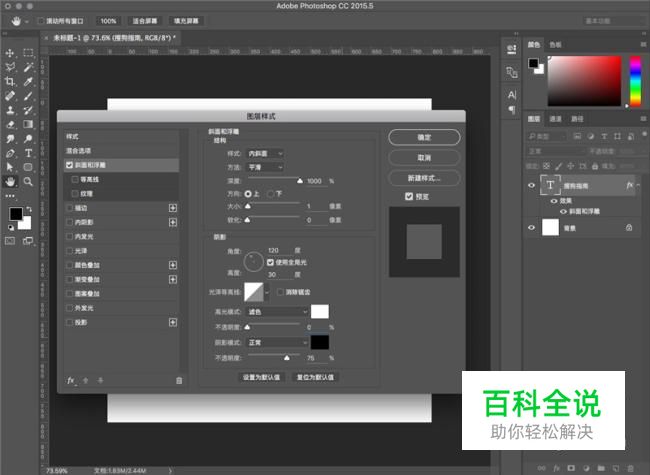Viewport: 650px width, 475px height.
Task: Open the 样式 dropdown showing 内斜面
Action: [x=265, y=154]
